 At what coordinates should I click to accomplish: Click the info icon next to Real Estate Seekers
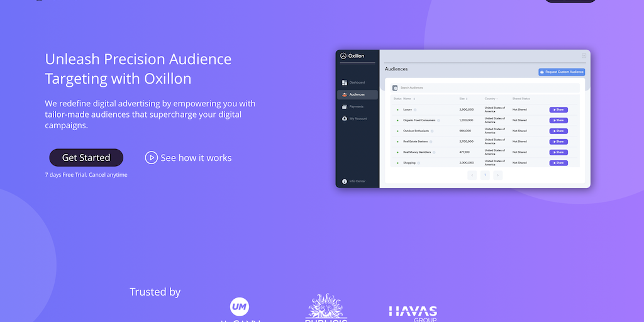coord(431,142)
